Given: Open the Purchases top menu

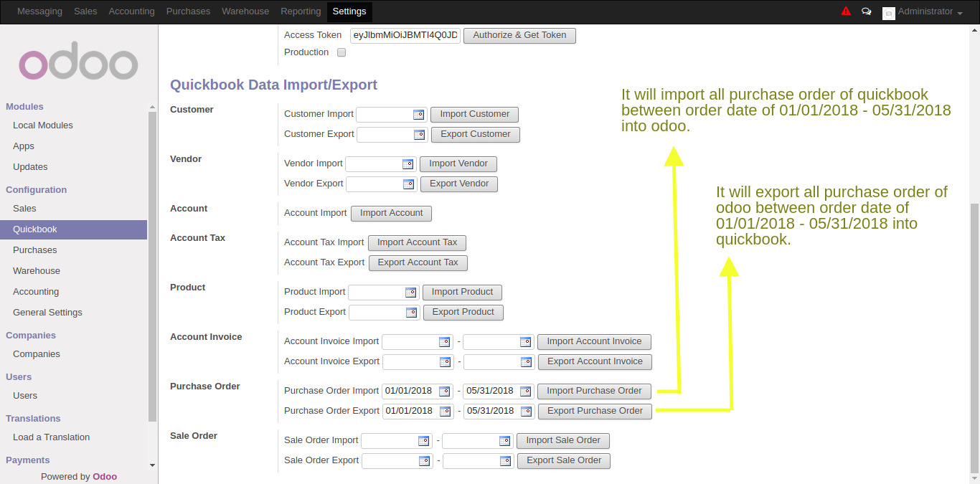Looking at the screenshot, I should pyautogui.click(x=188, y=11).
